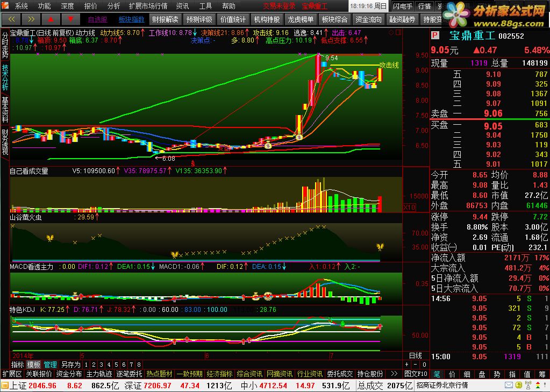Expand more bottom tabs with >> arrow
The width and height of the screenshot is (550, 392).
tap(394, 374)
